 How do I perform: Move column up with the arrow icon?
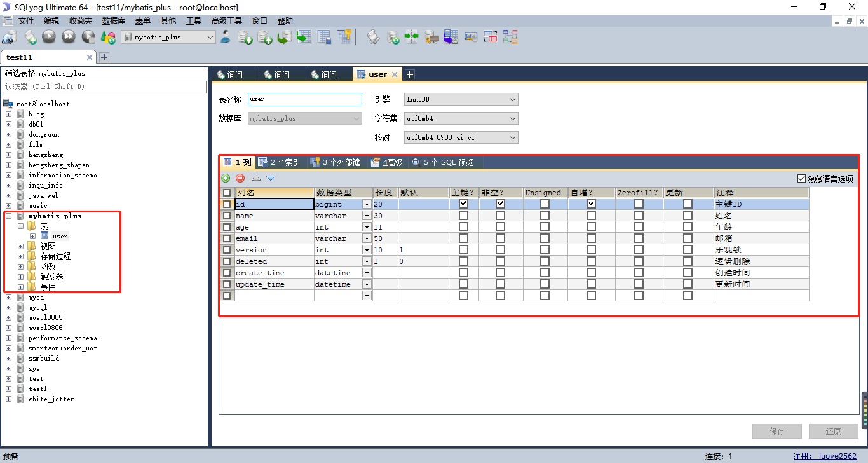coord(256,179)
